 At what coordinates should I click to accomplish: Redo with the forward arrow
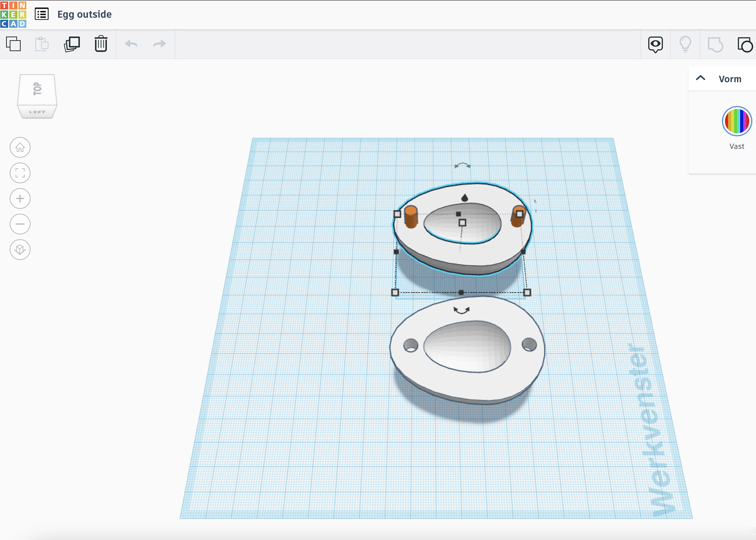(x=159, y=44)
